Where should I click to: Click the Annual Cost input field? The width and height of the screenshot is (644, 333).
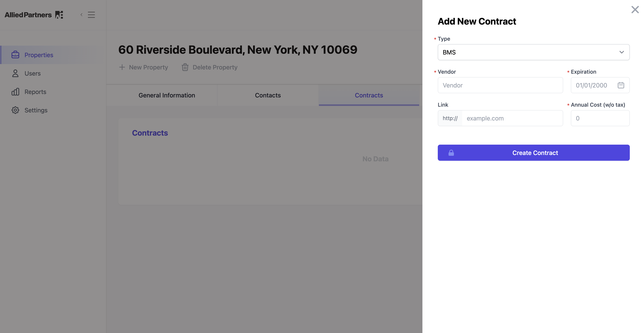600,118
